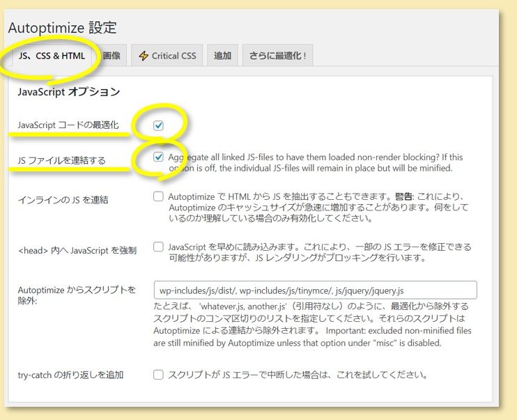The width and height of the screenshot is (517, 420).
Task: Switch to the JS、CSS & HTML tab
Action: (x=52, y=56)
